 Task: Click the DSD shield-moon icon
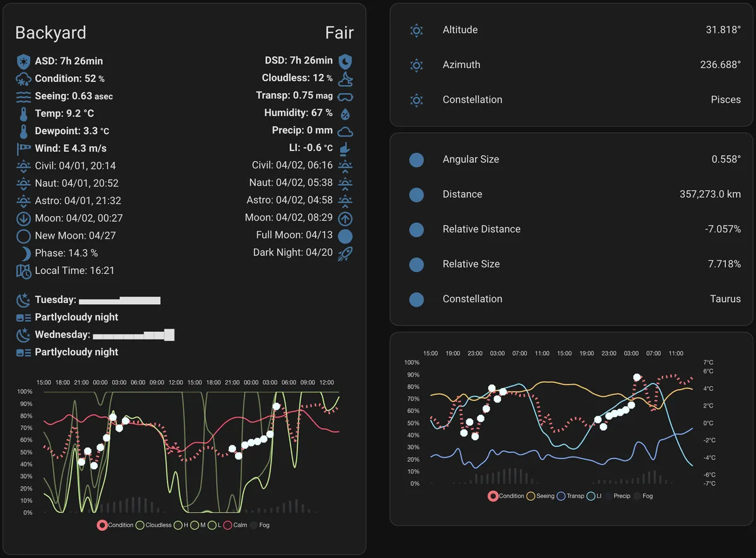tap(345, 61)
